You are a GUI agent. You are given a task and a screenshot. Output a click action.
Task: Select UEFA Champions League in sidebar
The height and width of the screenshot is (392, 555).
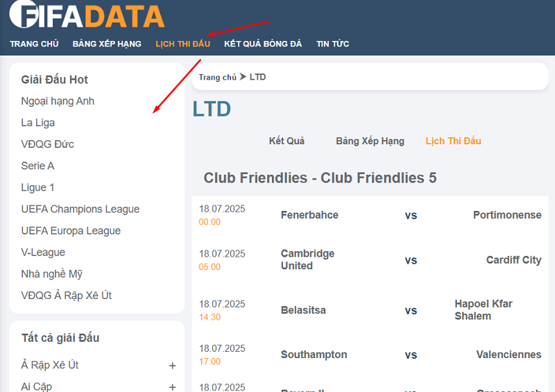coord(80,209)
